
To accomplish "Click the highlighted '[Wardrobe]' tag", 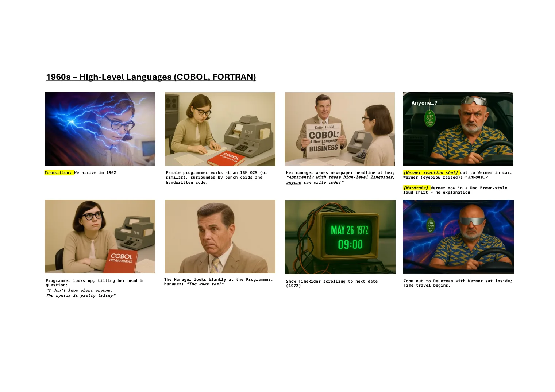I will point(416,188).
